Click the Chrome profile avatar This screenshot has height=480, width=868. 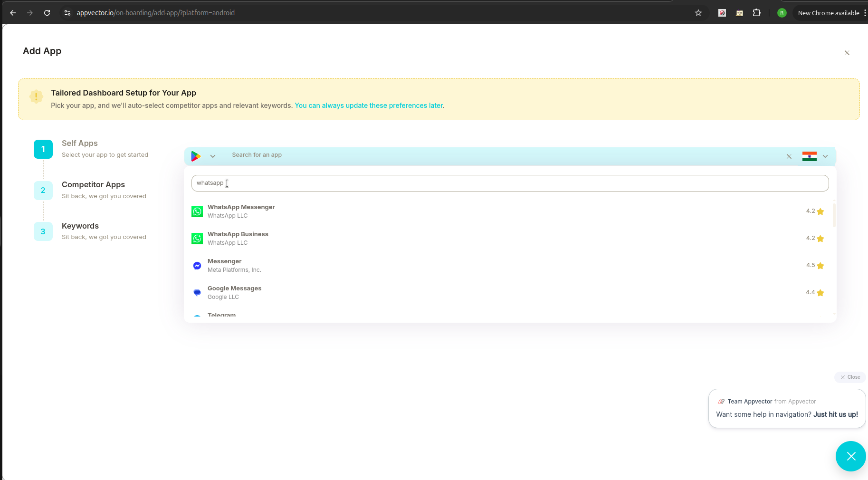[x=782, y=13]
